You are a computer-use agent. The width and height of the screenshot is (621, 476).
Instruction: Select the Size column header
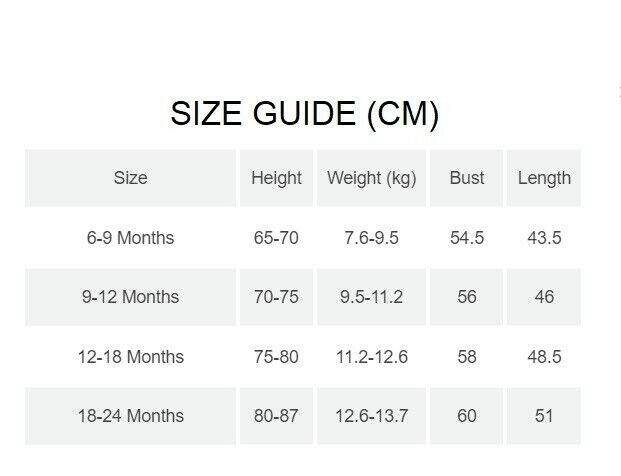point(130,178)
